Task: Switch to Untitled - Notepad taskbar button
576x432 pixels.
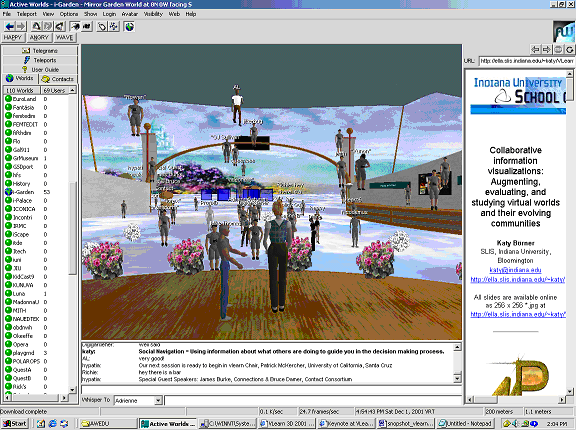Action: (465, 424)
